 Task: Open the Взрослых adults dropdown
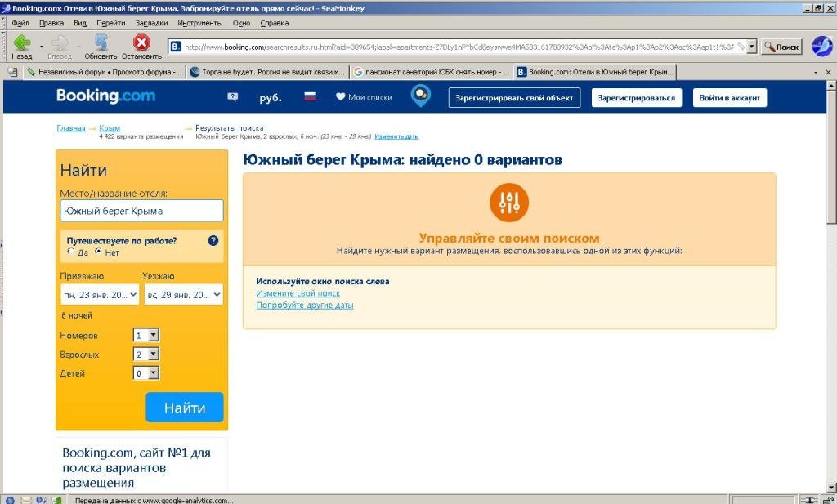click(146, 355)
